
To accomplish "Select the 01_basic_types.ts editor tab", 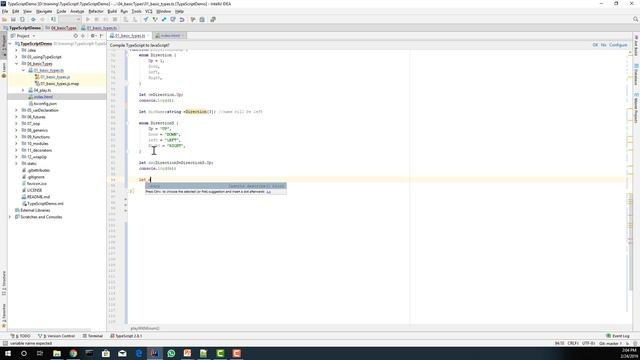I will [x=130, y=36].
